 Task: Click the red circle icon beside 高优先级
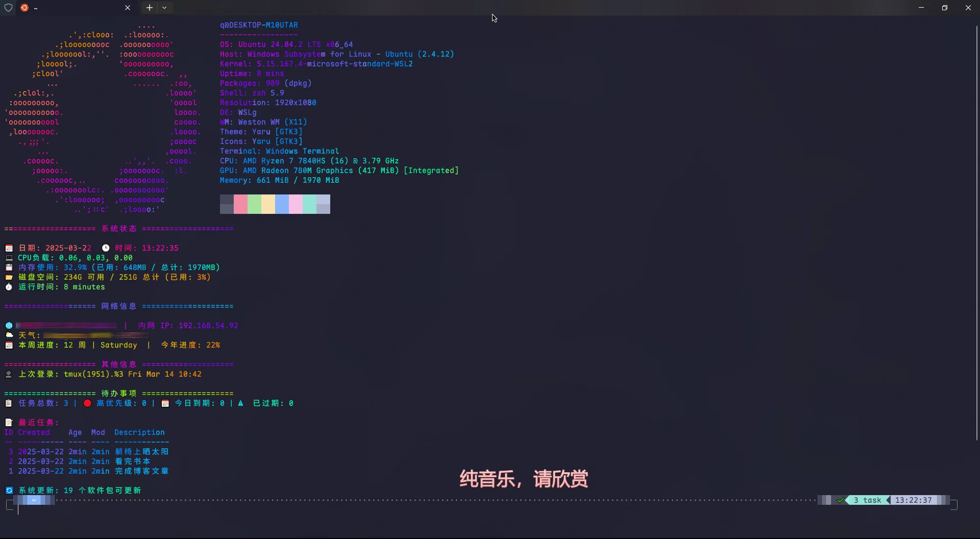(x=87, y=403)
